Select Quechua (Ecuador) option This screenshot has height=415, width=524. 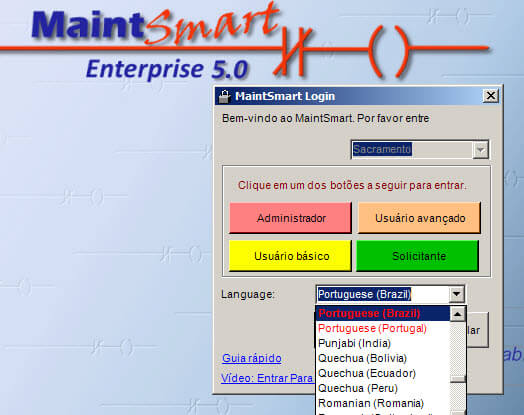click(383, 373)
